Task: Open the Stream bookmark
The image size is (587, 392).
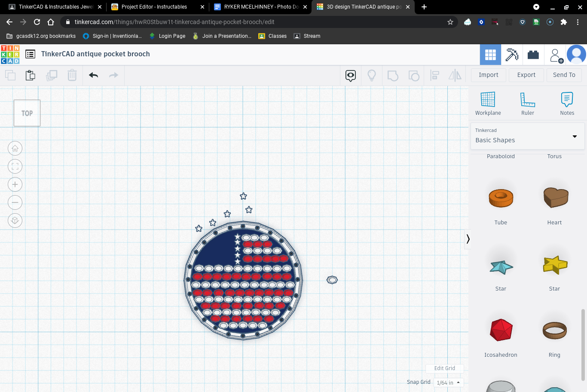Action: pos(307,36)
